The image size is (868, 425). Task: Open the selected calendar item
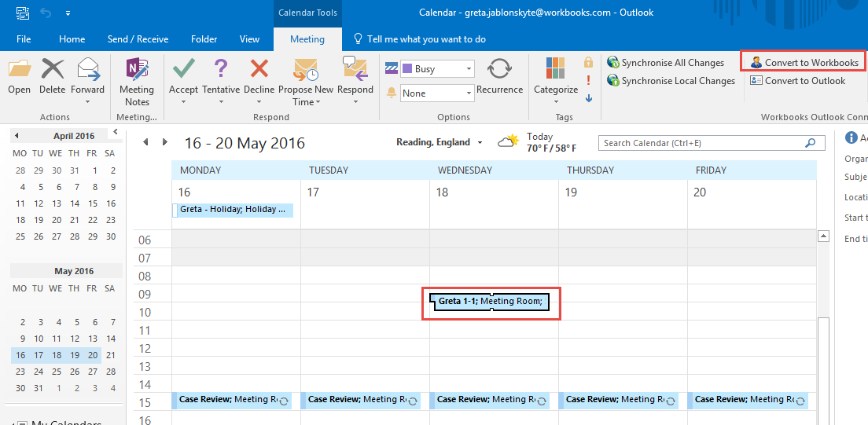(20, 76)
